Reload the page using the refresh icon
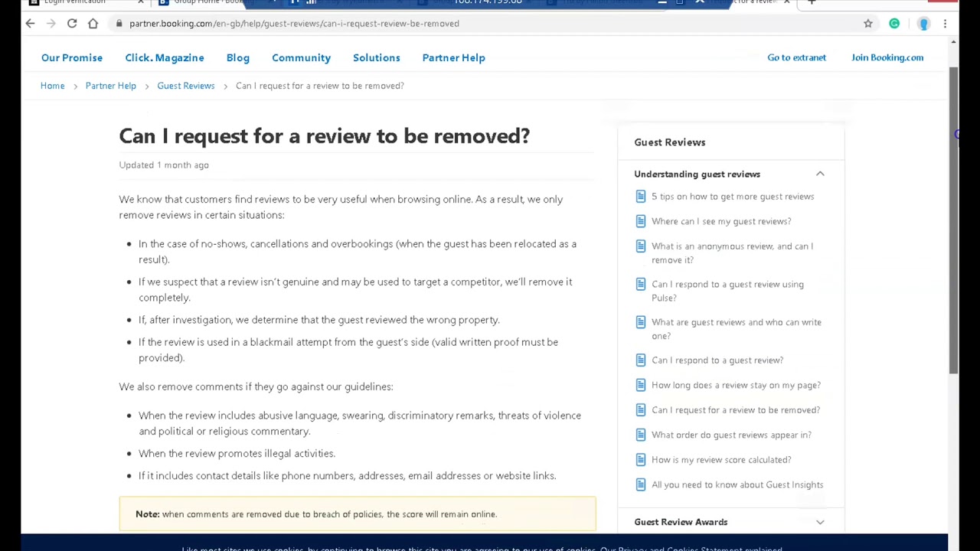 tap(72, 24)
